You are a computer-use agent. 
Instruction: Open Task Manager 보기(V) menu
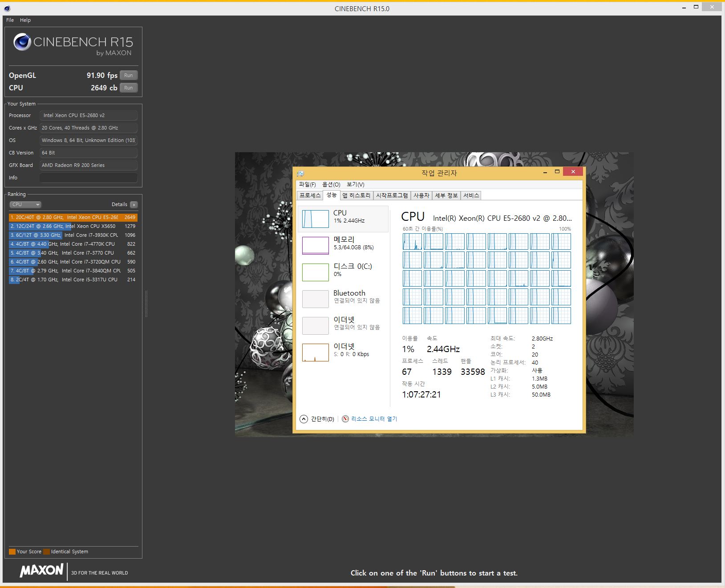[x=355, y=184]
